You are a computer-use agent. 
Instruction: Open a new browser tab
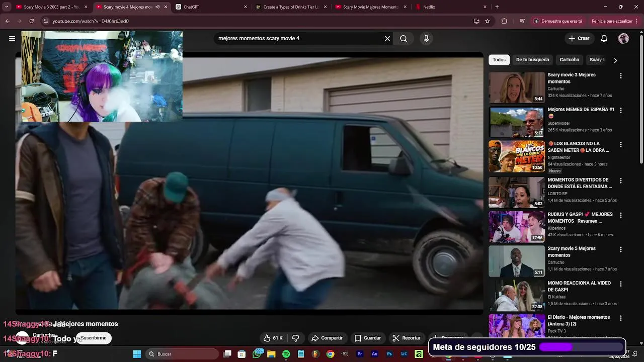pos(497,7)
